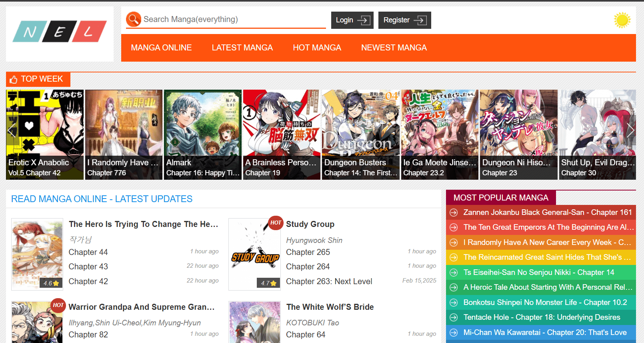The height and width of the screenshot is (343, 644).
Task: Click The Hero Is Trying cover thumbnail
Action: 37,254
